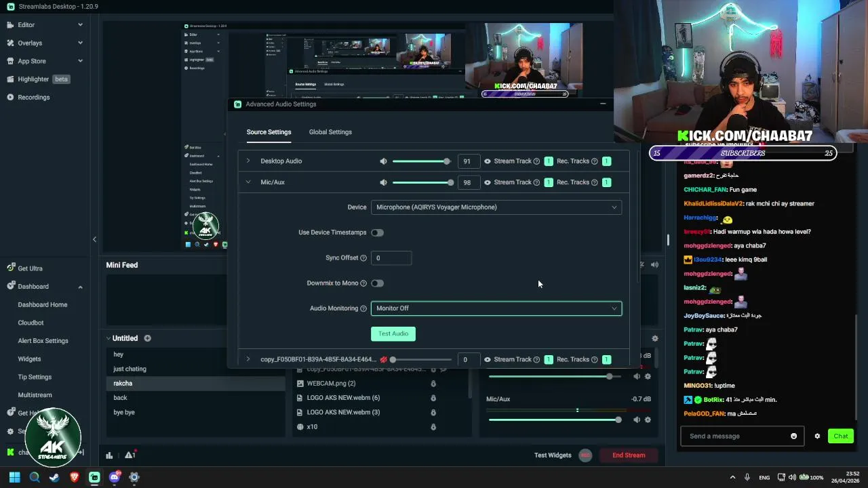The width and height of the screenshot is (868, 488).
Task: Open the Audio Monitoring dropdown
Action: point(496,308)
